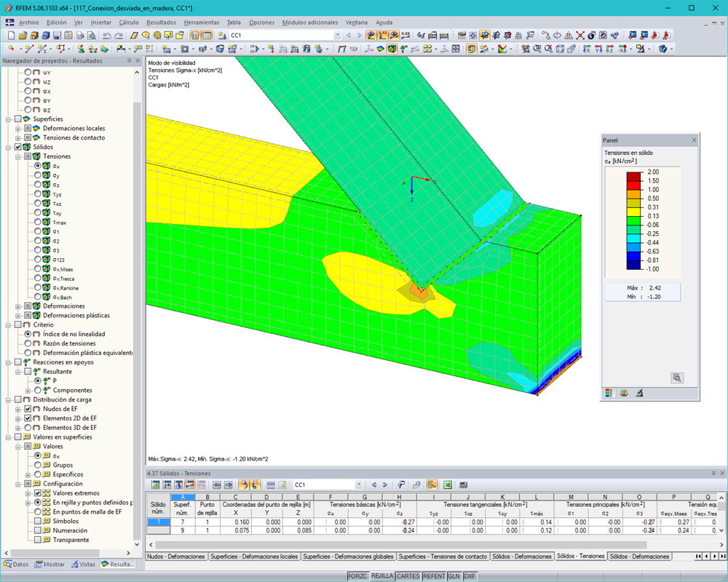This screenshot has height=582, width=728.
Task: Enable the Transparente checkbox
Action: pyautogui.click(x=38, y=540)
